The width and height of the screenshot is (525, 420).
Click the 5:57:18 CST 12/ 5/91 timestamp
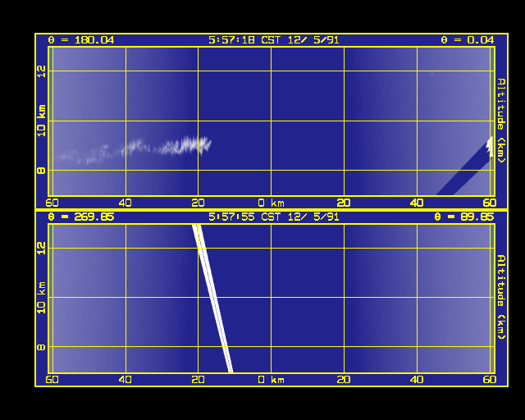click(273, 40)
